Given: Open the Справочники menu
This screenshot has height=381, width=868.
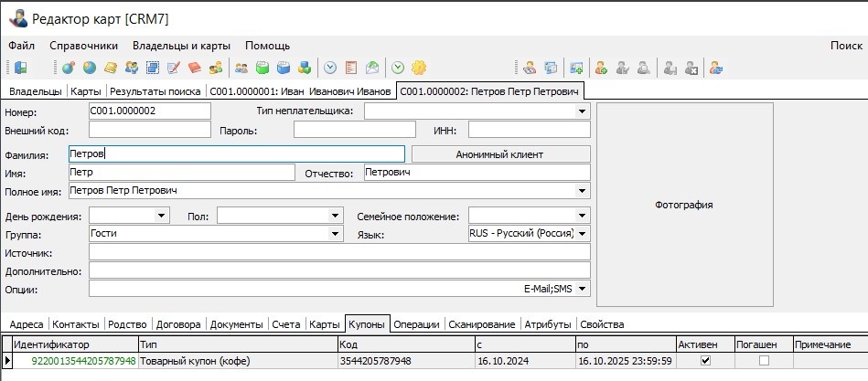Looking at the screenshot, I should [83, 46].
